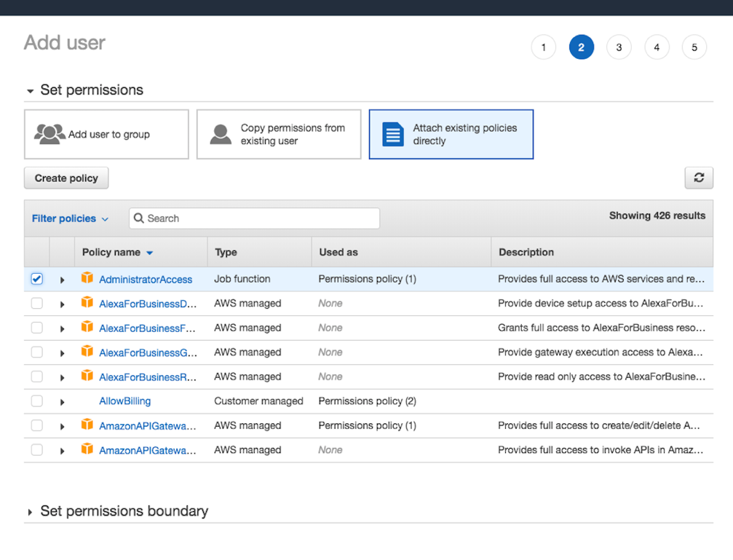This screenshot has width=733, height=560.
Task: Check the AlexaForBusinessD... policy checkbox
Action: coord(37,303)
